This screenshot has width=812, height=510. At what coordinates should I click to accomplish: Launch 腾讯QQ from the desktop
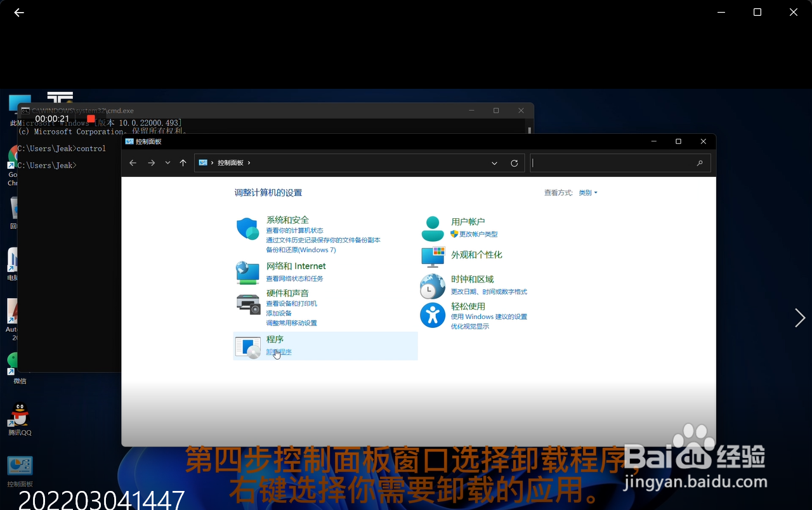[x=19, y=415]
